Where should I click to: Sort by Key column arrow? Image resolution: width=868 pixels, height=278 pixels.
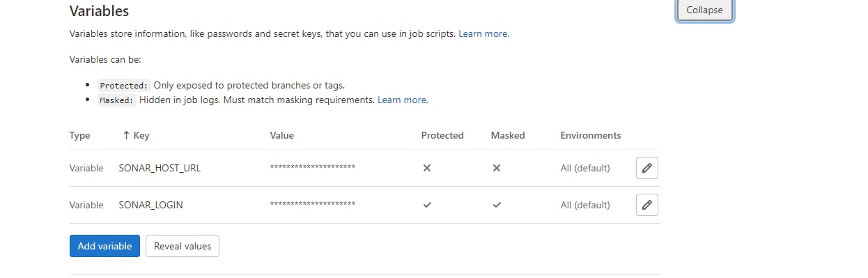(x=126, y=135)
